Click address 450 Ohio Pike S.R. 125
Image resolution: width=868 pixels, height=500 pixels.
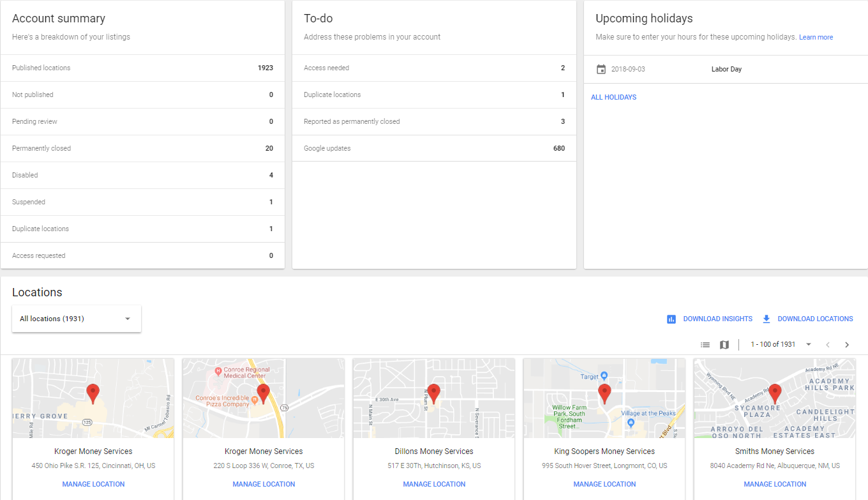[x=93, y=466]
